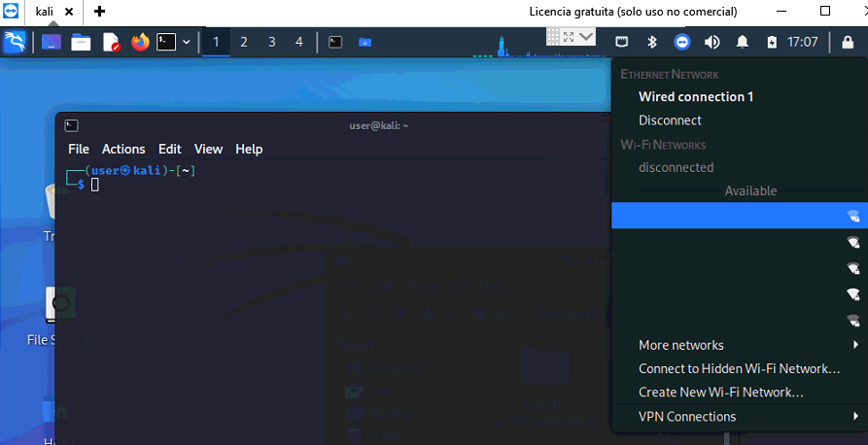Click the terminal window title bar icon
This screenshot has height=445, width=868.
(x=71, y=125)
